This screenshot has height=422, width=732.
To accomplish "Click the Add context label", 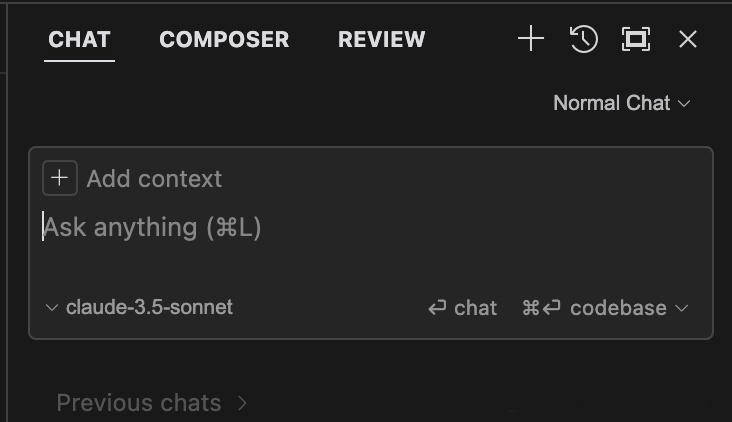I will point(155,179).
